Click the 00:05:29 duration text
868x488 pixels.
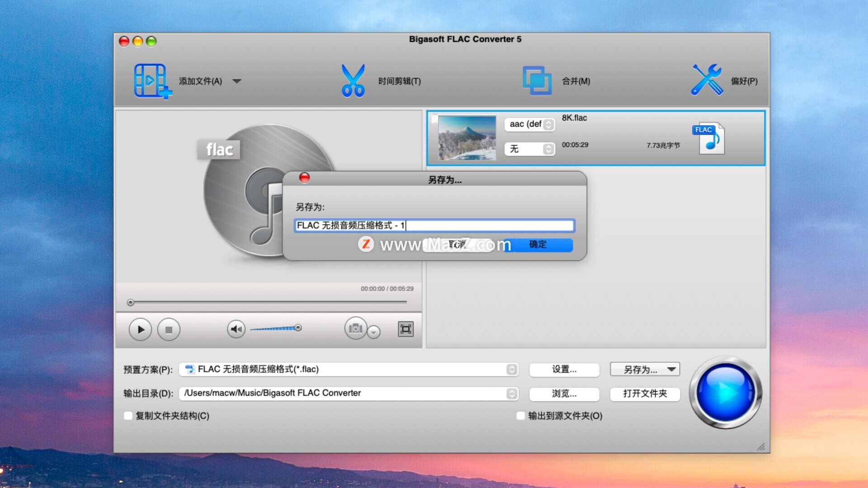[x=575, y=145]
